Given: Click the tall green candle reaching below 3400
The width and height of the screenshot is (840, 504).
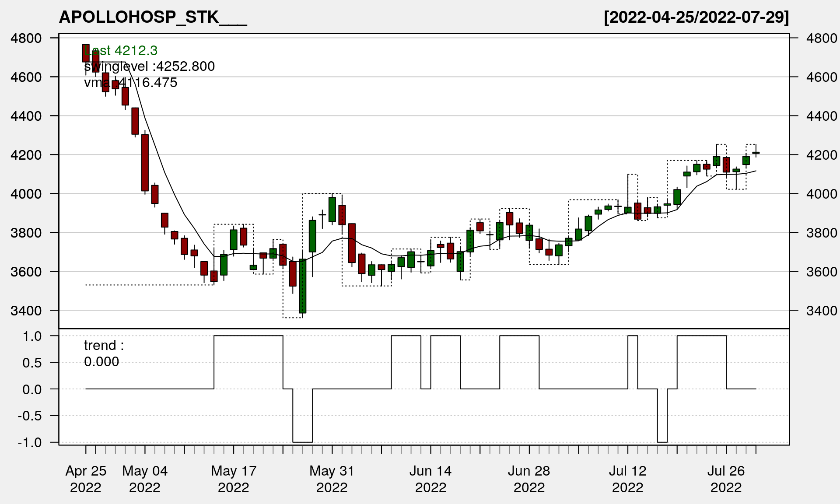Looking at the screenshot, I should pyautogui.click(x=303, y=286).
